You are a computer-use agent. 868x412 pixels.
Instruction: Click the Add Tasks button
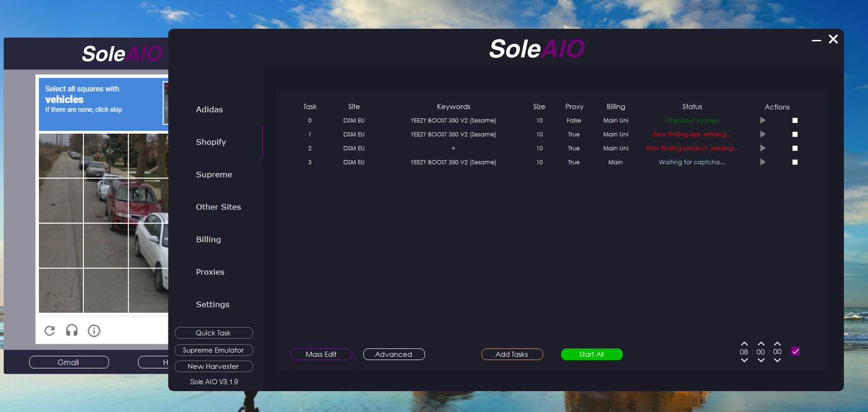coord(511,354)
